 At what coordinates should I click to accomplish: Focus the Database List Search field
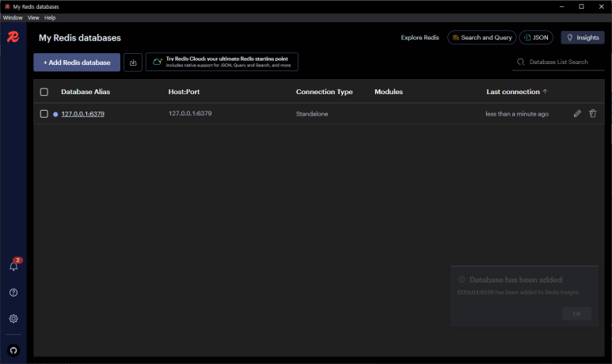[558, 62]
